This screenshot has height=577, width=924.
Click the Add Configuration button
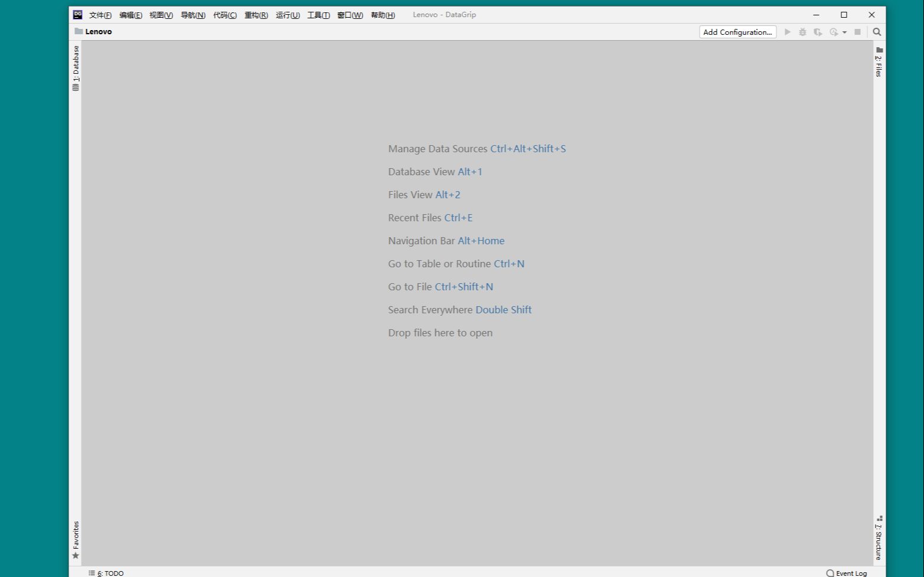(x=737, y=32)
